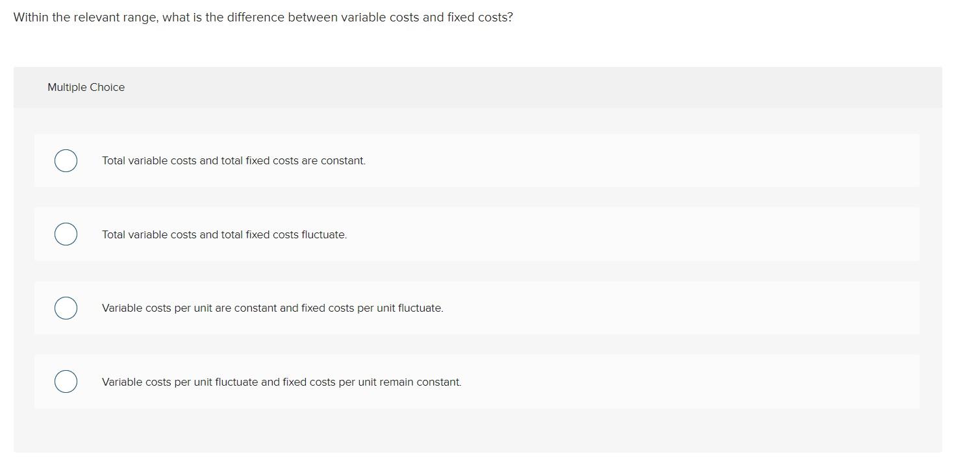This screenshot has width=980, height=474.
Task: Mark the answer about constant per-unit variable costs
Action: click(272, 308)
